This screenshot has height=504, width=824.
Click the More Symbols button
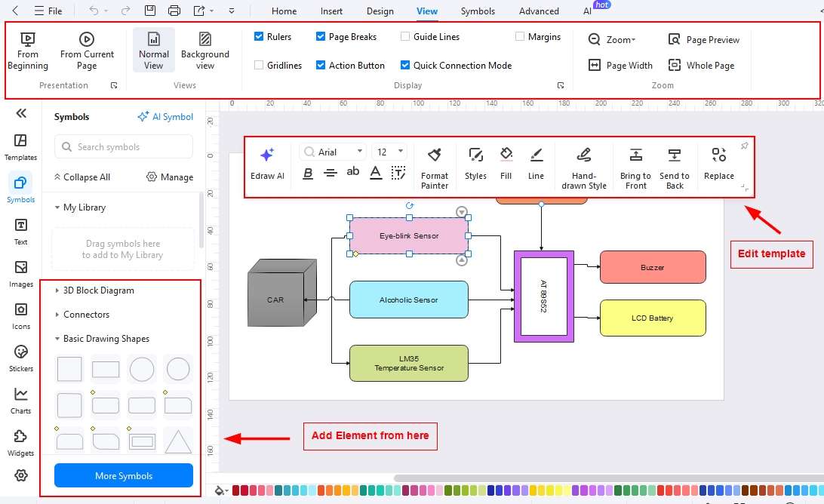[123, 475]
